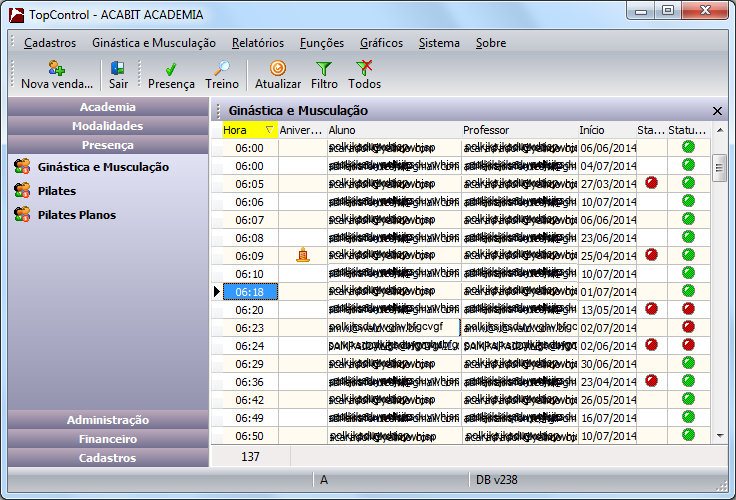Close the Ginástica e Musculação panel
Screen dimensions: 736x500
(717, 111)
